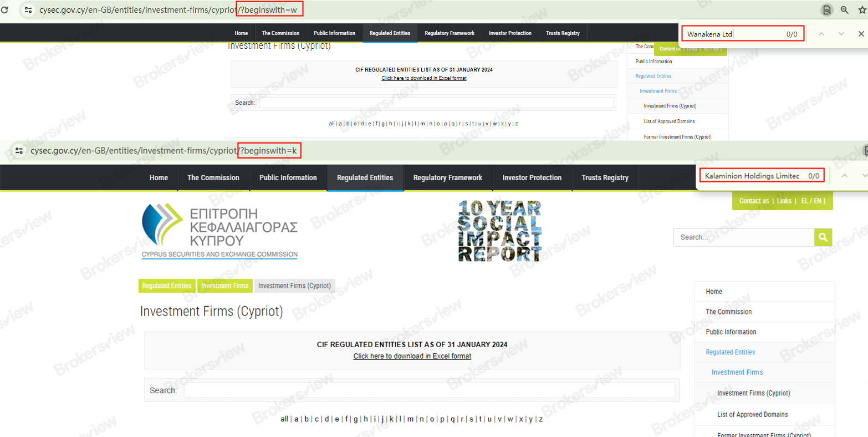The image size is (868, 437).
Task: Go to previous match in Wanakena Ltd find bar
Action: coord(821,34)
